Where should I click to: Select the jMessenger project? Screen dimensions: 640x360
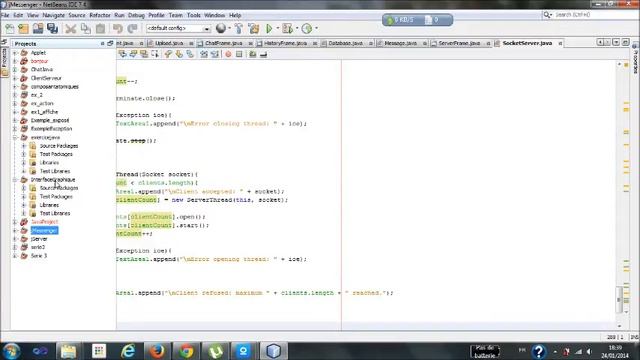pos(44,231)
